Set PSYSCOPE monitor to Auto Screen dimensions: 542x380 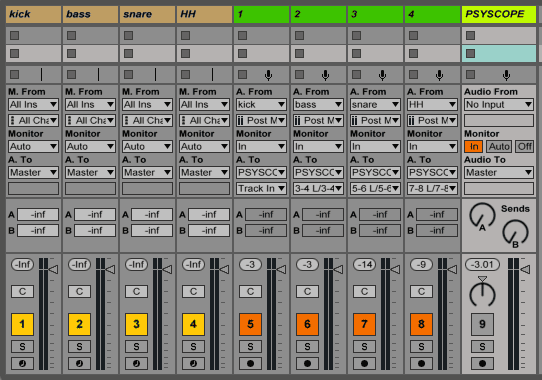(x=499, y=147)
